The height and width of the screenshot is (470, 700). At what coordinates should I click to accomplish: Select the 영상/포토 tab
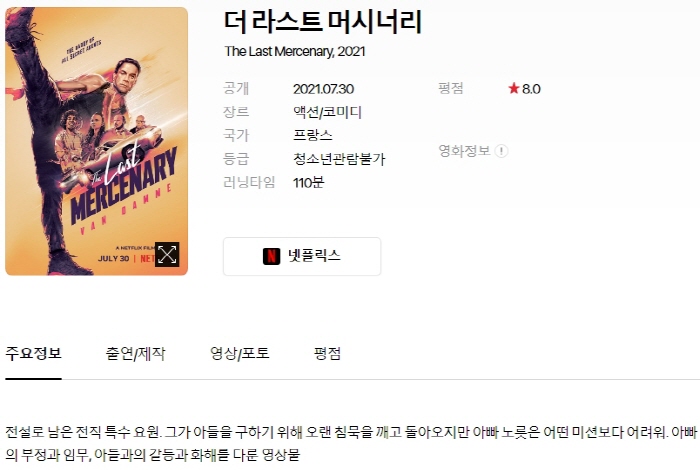240,354
